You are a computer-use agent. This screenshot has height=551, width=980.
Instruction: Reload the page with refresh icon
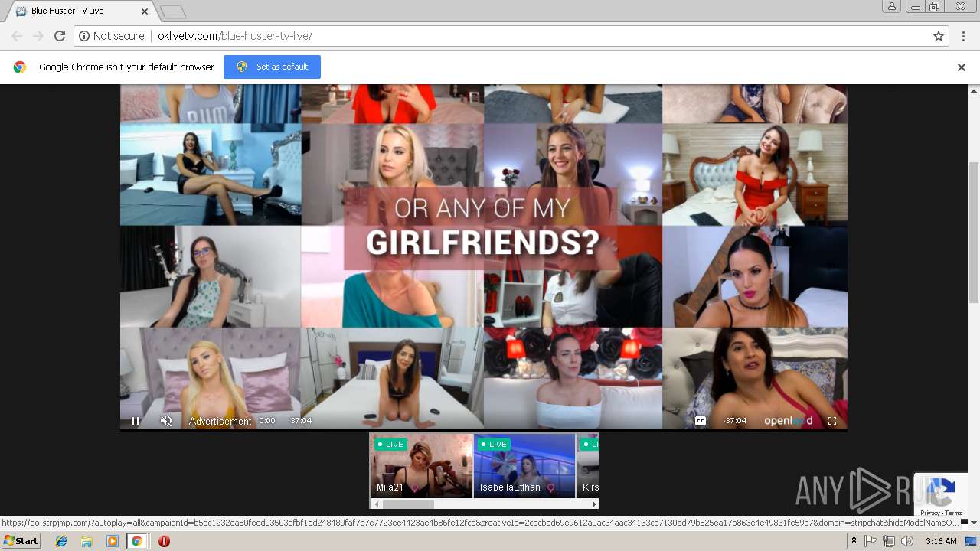[x=60, y=36]
